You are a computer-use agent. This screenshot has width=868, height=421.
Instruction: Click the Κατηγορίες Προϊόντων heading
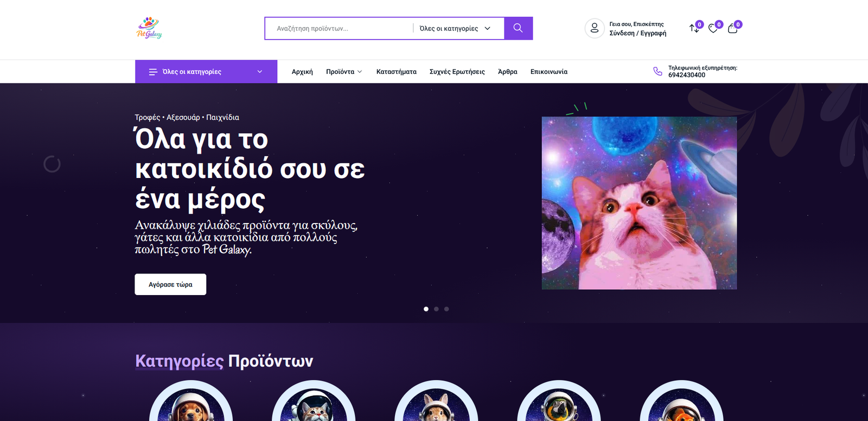coord(224,361)
